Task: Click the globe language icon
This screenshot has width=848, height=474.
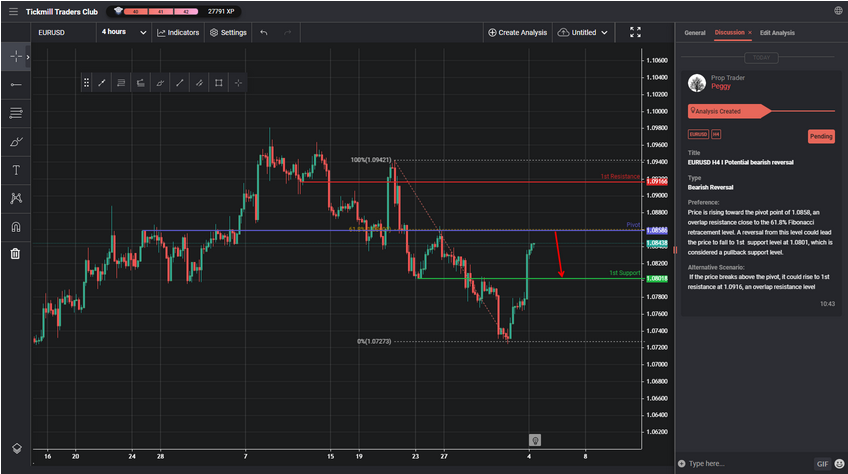Action: [838, 11]
